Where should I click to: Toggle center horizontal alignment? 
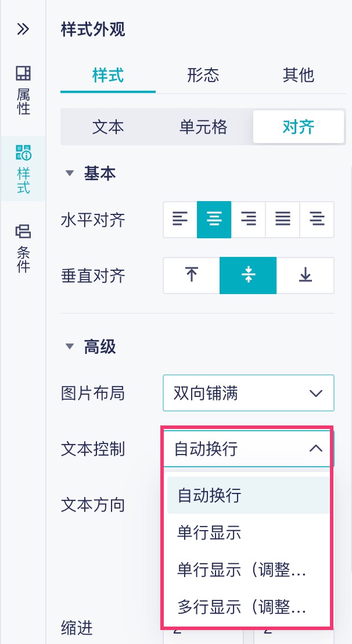point(214,220)
